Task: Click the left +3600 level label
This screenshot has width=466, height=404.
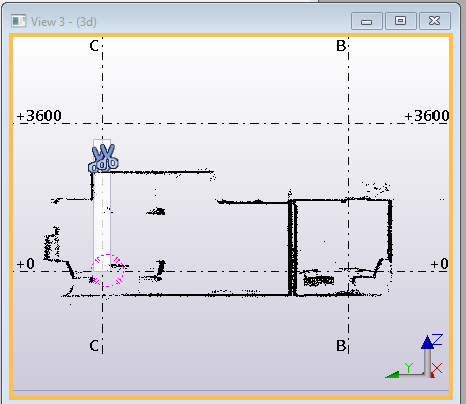Action: (x=39, y=116)
